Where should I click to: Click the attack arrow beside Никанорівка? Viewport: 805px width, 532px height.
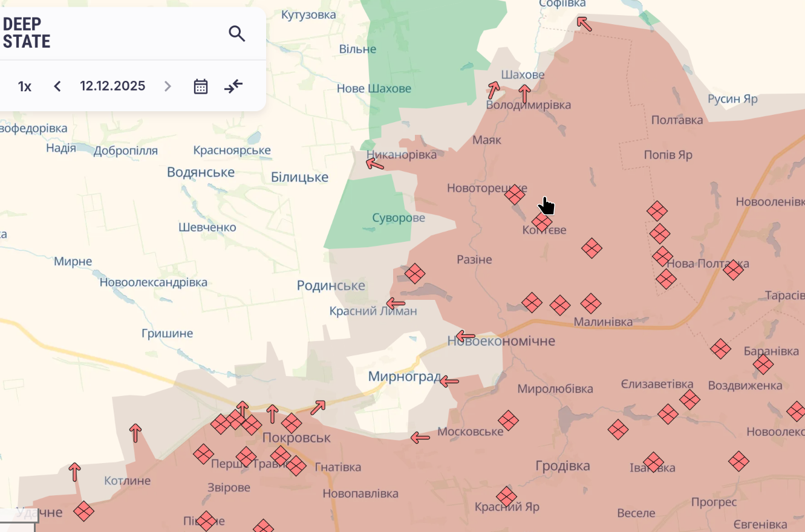375,163
